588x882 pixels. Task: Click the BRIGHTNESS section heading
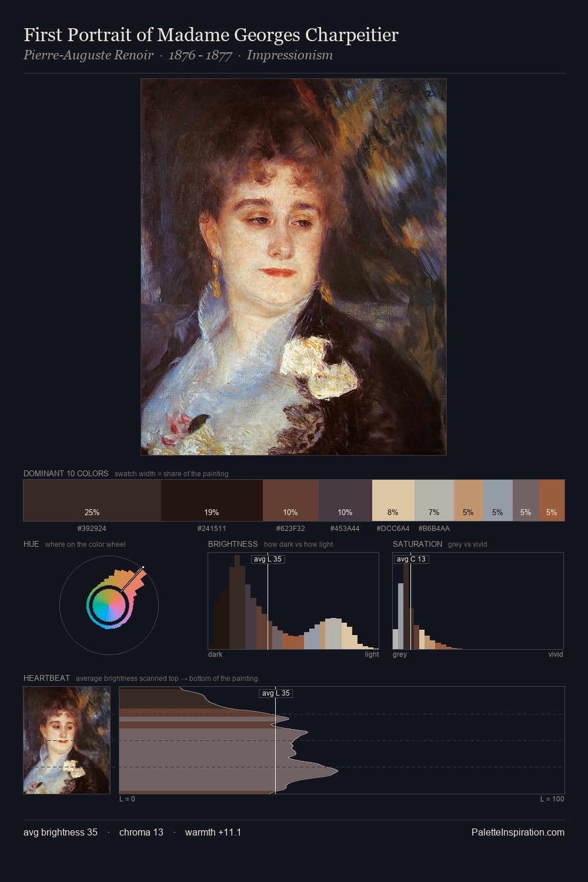[233, 544]
